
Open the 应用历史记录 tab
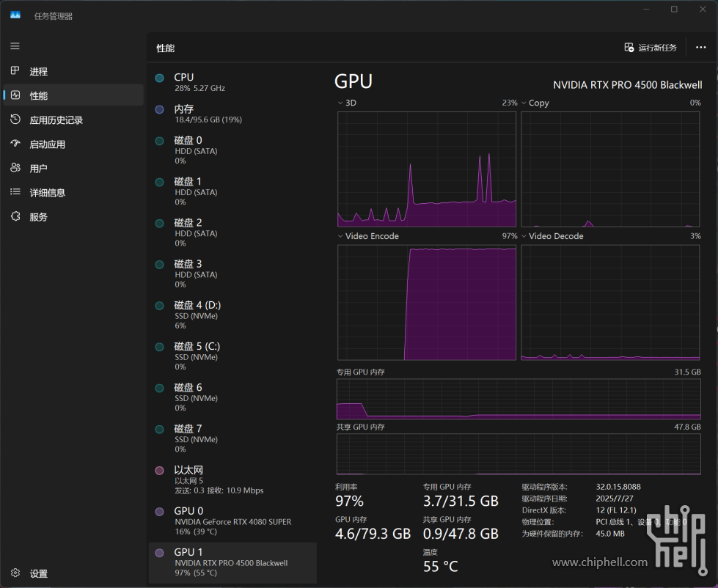pyautogui.click(x=73, y=120)
